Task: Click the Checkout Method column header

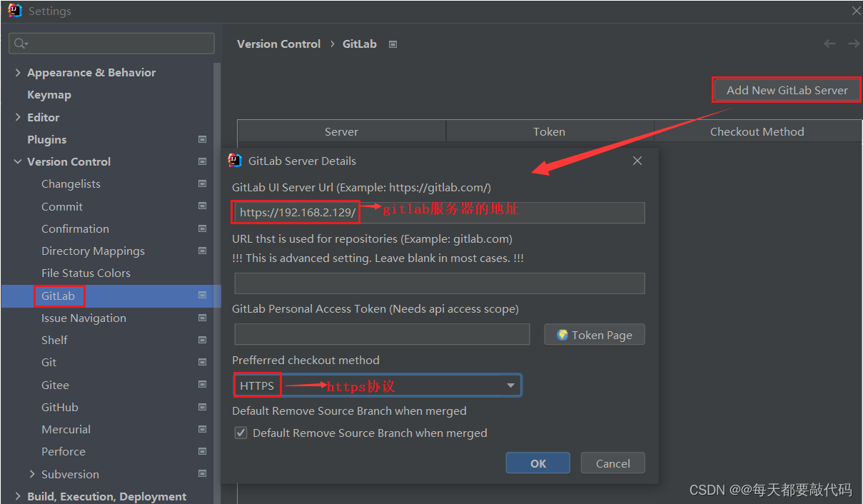Action: [x=757, y=131]
